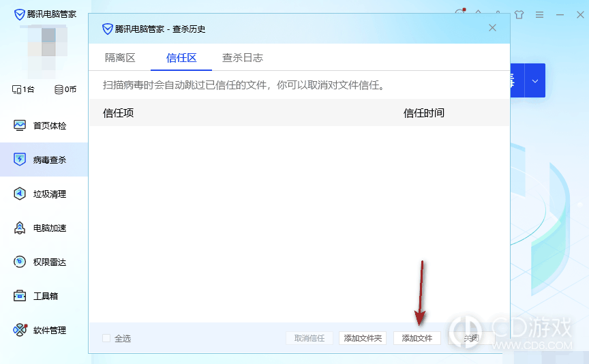Screen dimensions: 589x364
Task: Open the skin (T-shirt) icon in title bar
Action: pyautogui.click(x=519, y=14)
